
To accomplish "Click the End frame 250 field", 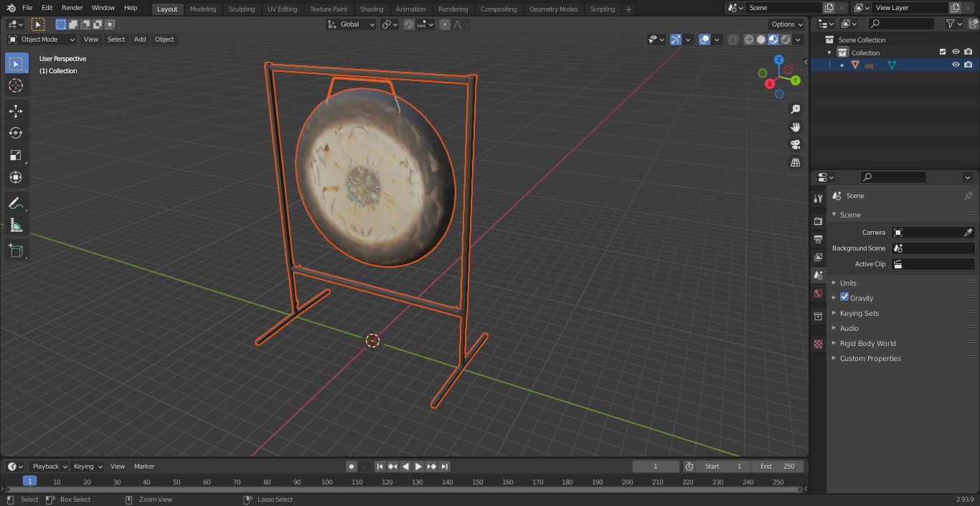I will [778, 467].
